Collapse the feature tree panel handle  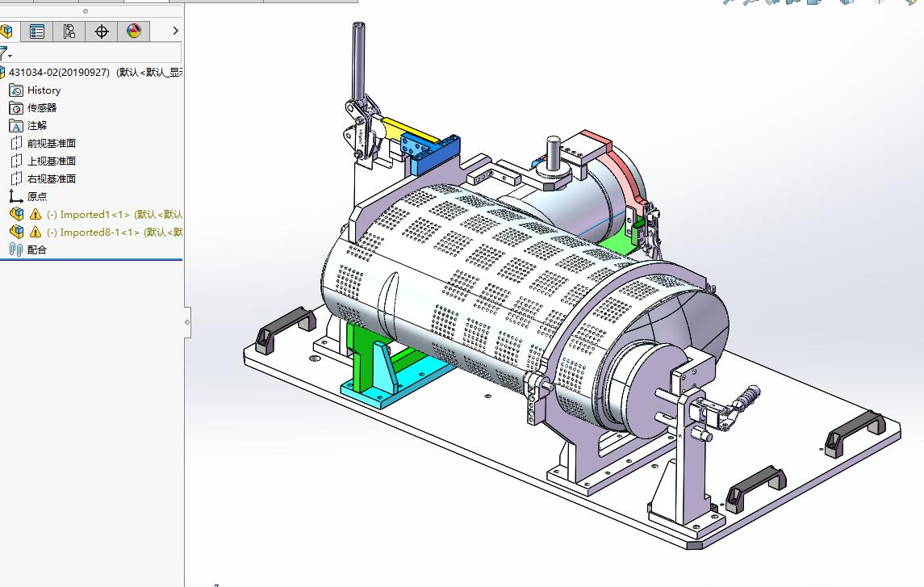click(187, 322)
